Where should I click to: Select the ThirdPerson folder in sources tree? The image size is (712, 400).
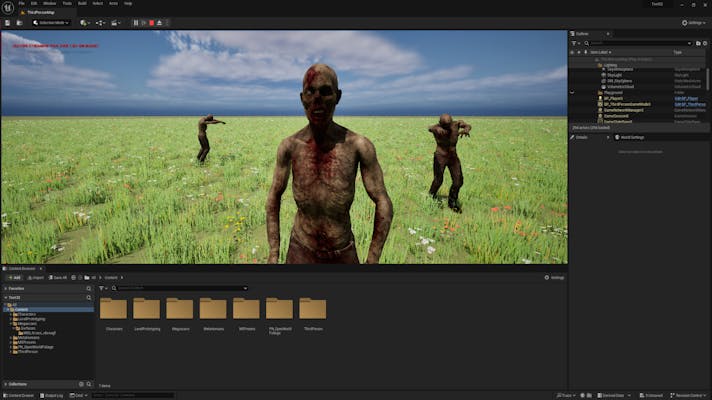click(x=28, y=351)
